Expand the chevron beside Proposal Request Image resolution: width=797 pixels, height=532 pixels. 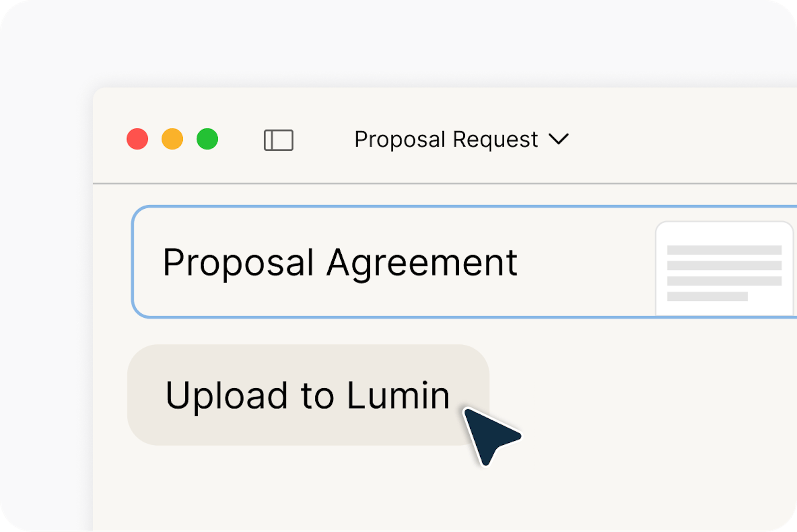558,139
